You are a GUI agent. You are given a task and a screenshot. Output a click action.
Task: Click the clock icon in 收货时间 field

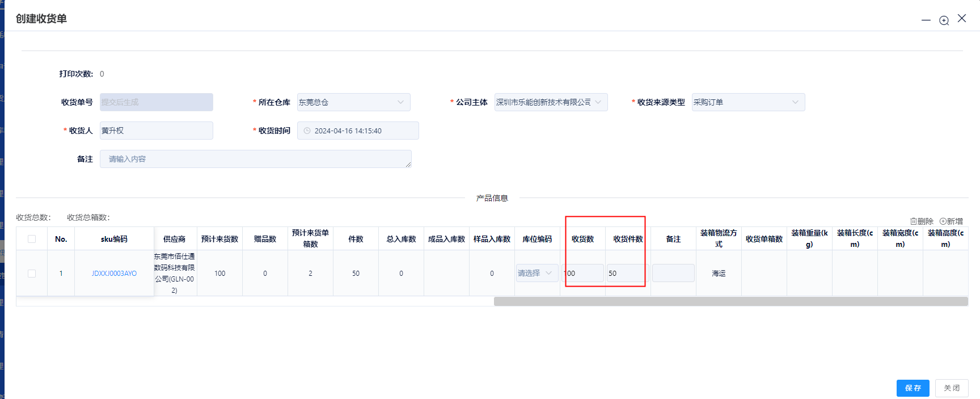point(307,131)
